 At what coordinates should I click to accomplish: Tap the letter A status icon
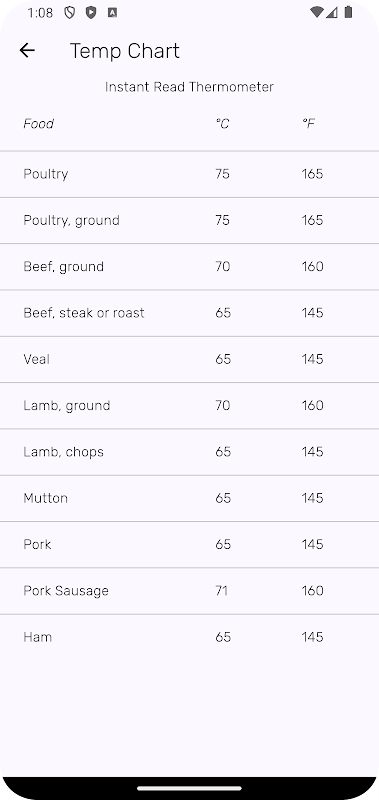(112, 13)
